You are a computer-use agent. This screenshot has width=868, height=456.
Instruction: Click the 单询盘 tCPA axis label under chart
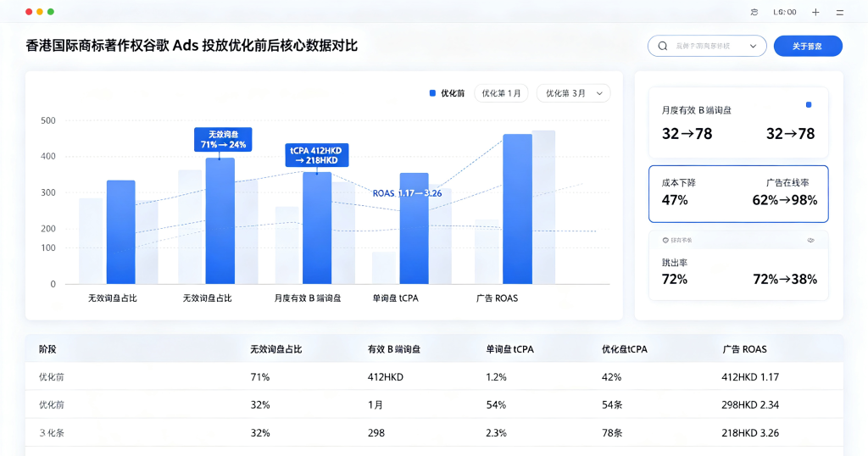point(395,298)
